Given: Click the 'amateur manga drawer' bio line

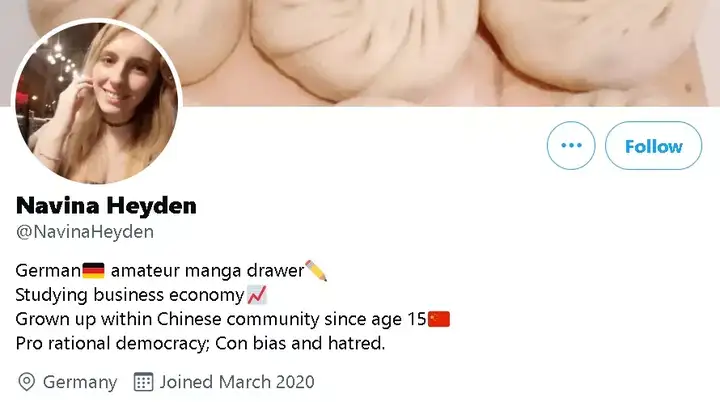Looking at the screenshot, I should (208, 271).
